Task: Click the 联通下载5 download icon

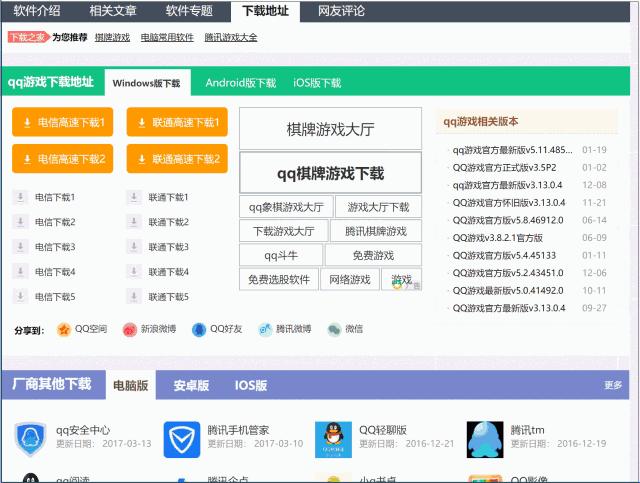Action: click(133, 296)
